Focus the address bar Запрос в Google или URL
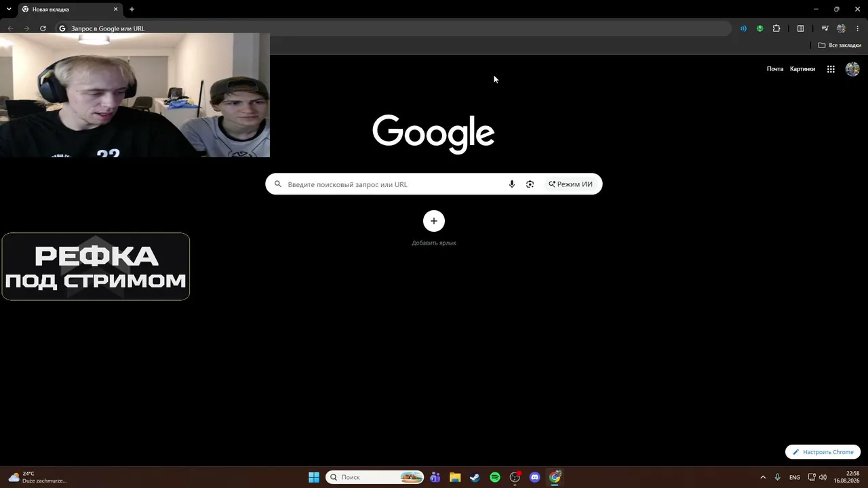Viewport: 868px width, 488px height. (x=393, y=28)
